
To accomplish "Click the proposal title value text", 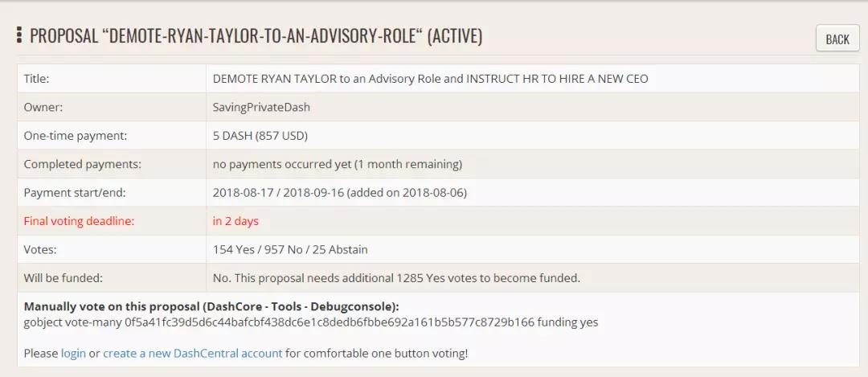I will pos(430,79).
